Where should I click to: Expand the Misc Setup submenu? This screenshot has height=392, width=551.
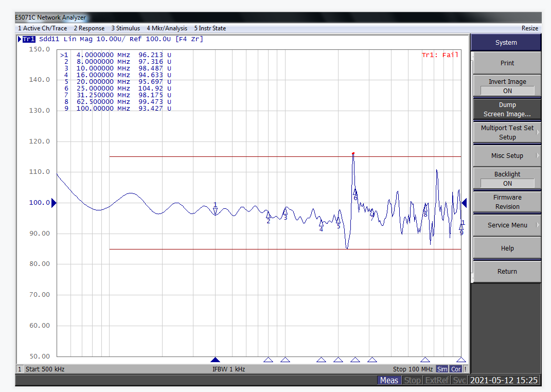point(507,156)
